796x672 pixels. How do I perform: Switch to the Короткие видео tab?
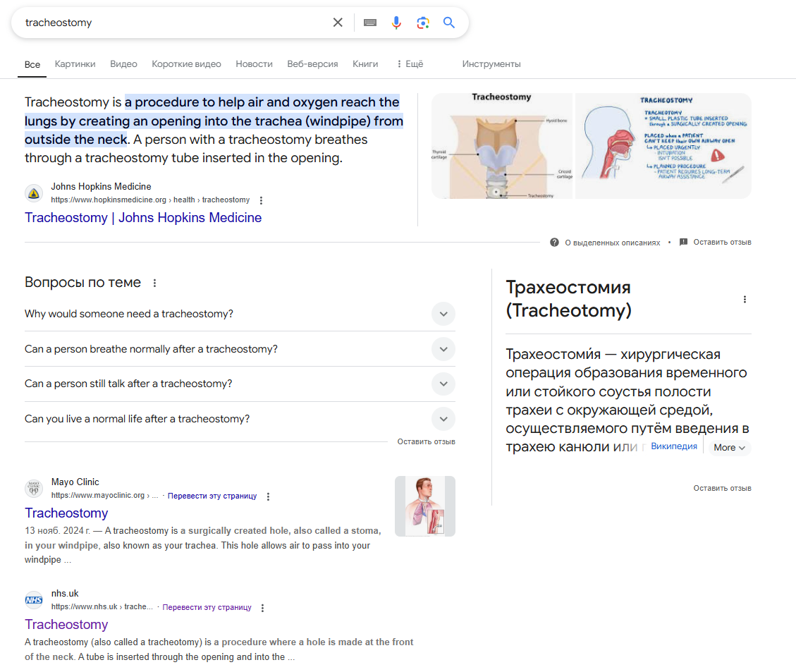pyautogui.click(x=186, y=64)
